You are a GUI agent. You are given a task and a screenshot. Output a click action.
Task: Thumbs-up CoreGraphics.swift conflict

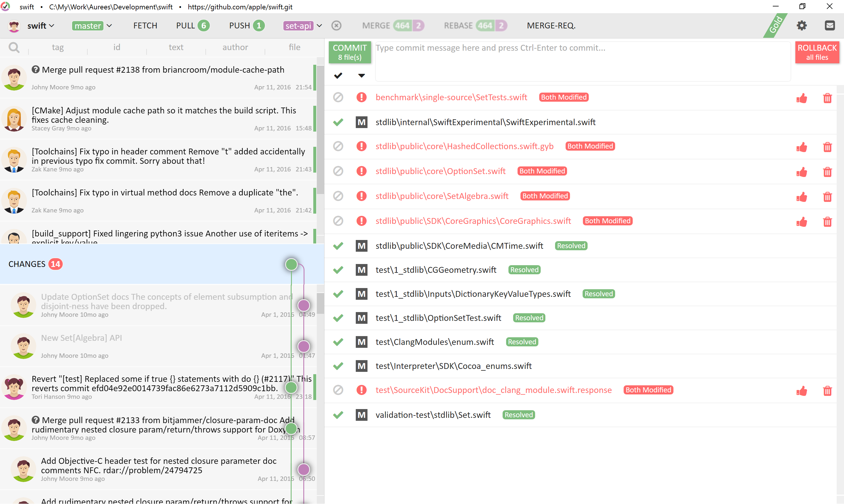(802, 222)
